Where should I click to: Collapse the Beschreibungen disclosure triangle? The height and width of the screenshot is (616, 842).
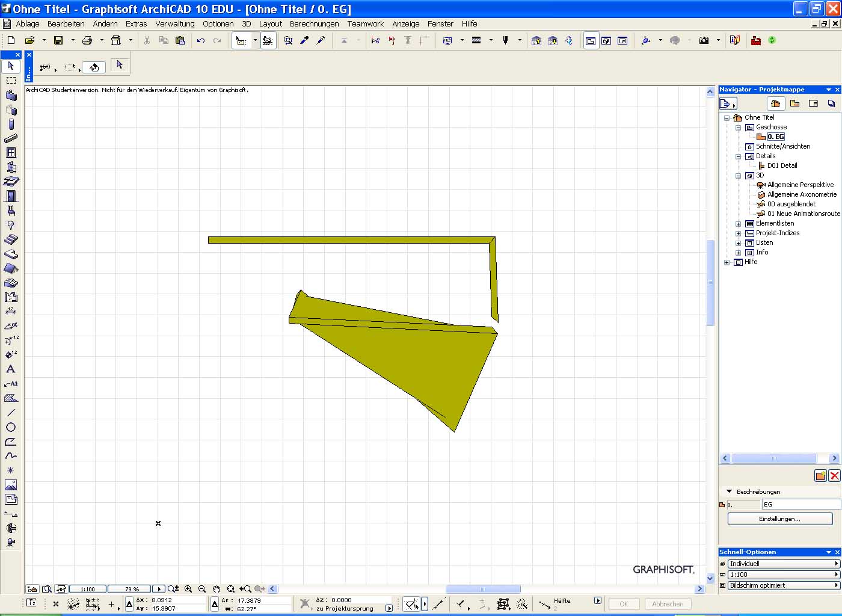729,491
